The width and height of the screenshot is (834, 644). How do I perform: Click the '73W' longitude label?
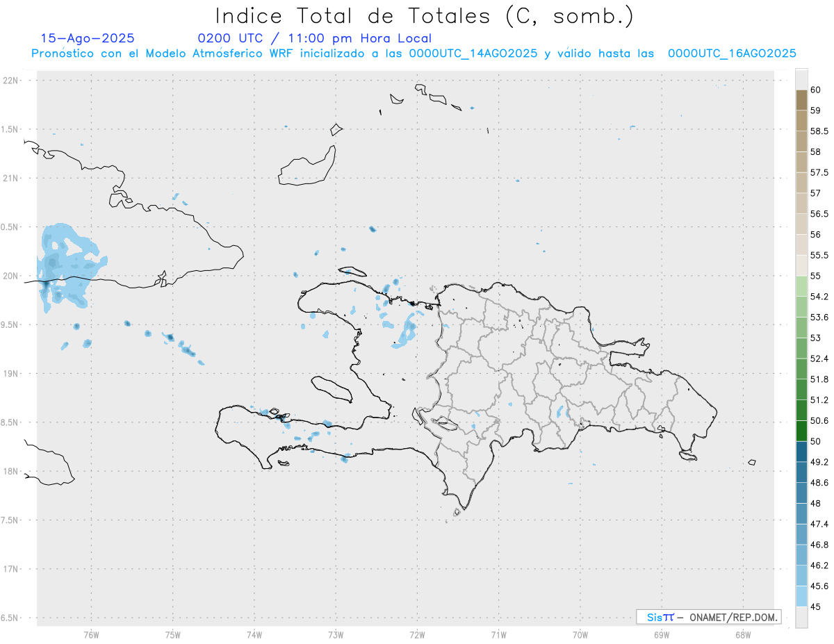[336, 634]
